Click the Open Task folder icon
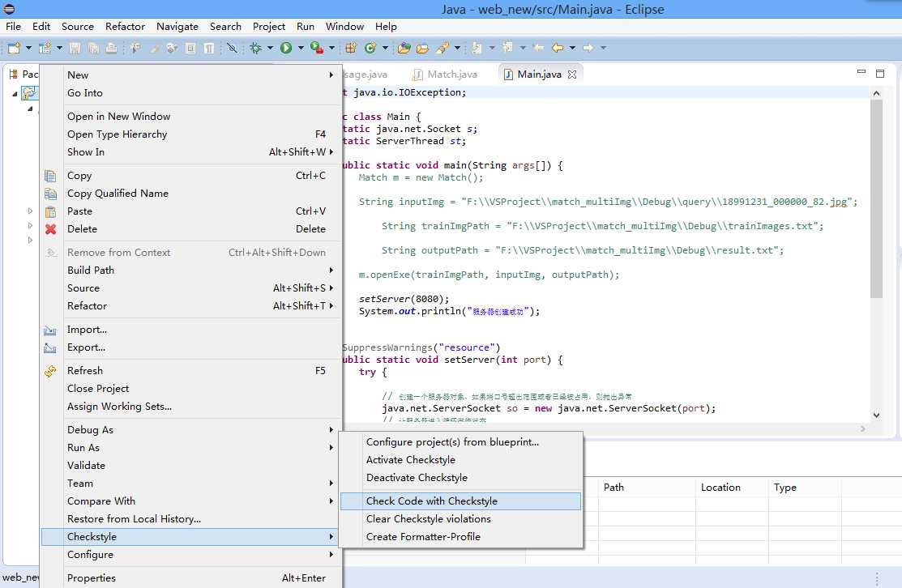Screen dimensions: 902x588 [422, 49]
